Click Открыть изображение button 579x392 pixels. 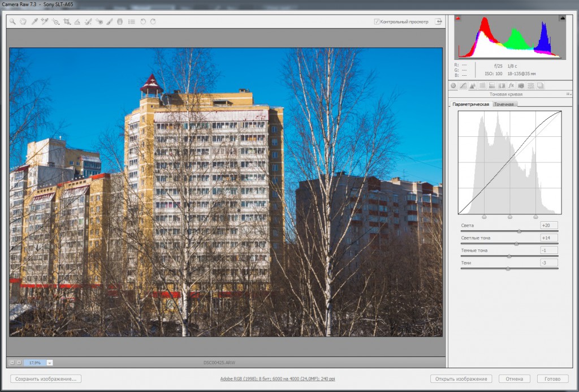click(x=461, y=378)
